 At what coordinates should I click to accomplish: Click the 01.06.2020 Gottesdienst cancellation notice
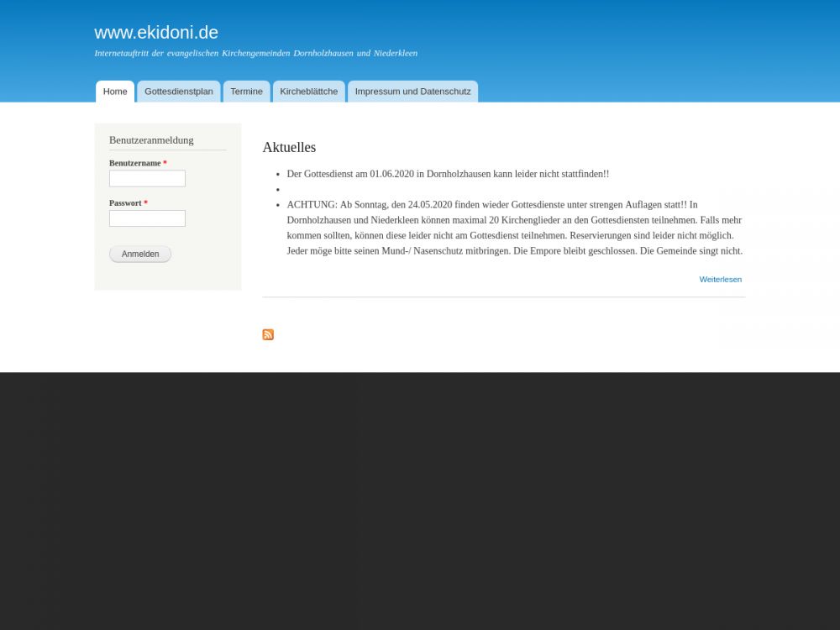point(448,174)
